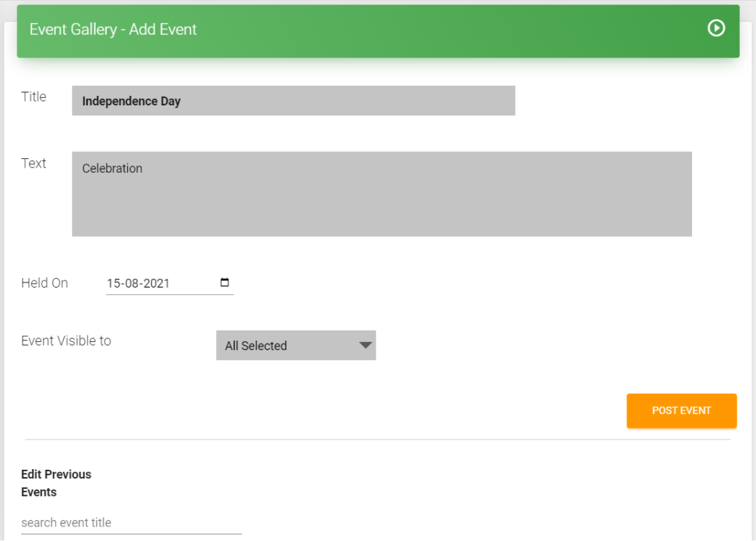This screenshot has width=756, height=541.
Task: Click the Event Gallery - Add Event header
Action: pos(113,30)
